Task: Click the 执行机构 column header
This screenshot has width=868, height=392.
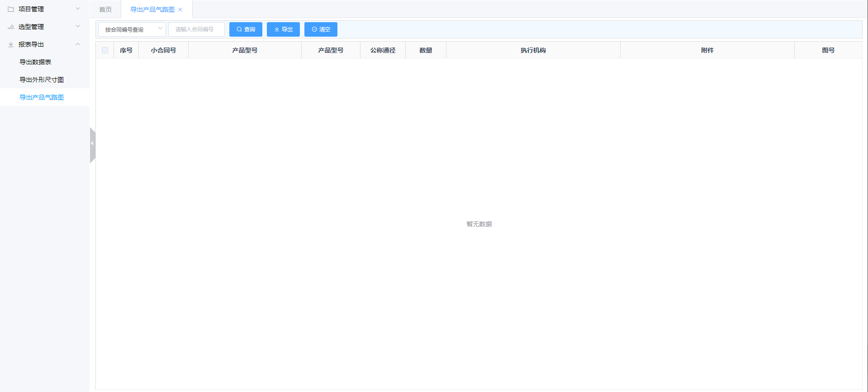Action: click(533, 50)
